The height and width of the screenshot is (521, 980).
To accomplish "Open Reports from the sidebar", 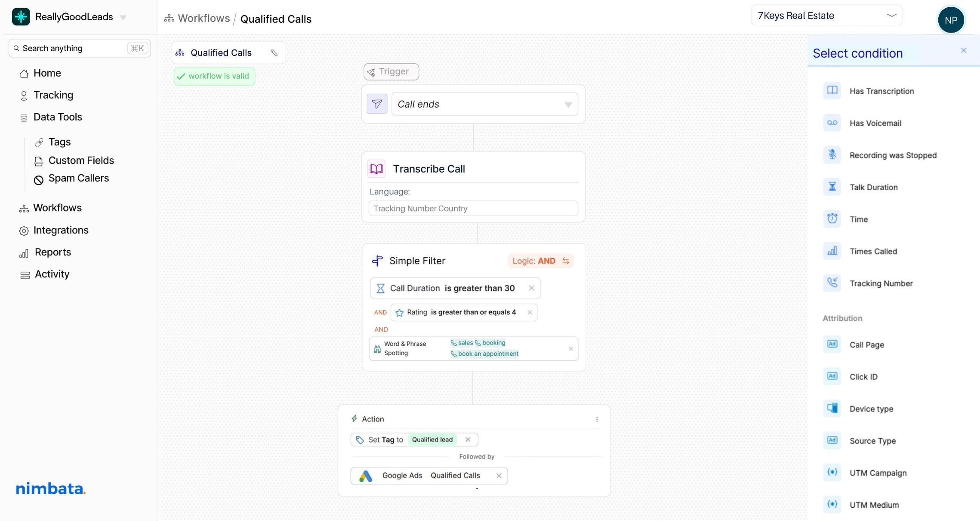I will pyautogui.click(x=52, y=252).
